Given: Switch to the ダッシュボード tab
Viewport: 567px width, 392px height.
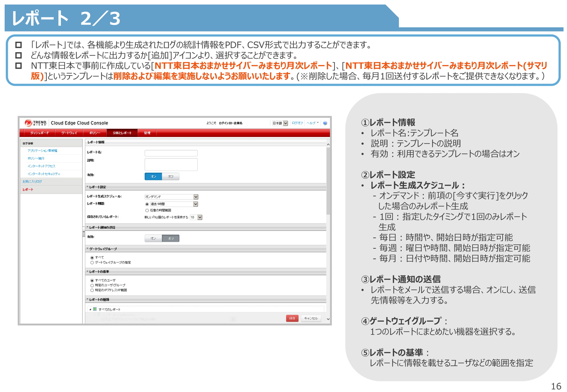Looking at the screenshot, I should (39, 133).
